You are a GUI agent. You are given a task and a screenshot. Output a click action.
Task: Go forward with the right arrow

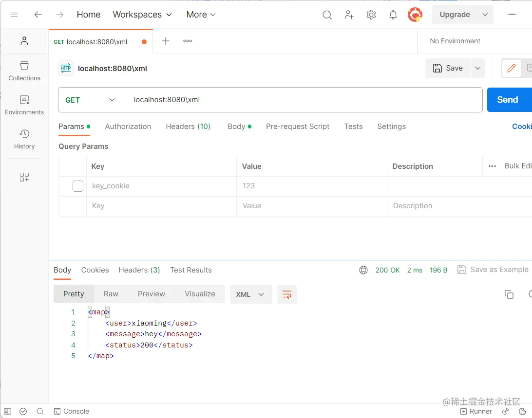60,15
